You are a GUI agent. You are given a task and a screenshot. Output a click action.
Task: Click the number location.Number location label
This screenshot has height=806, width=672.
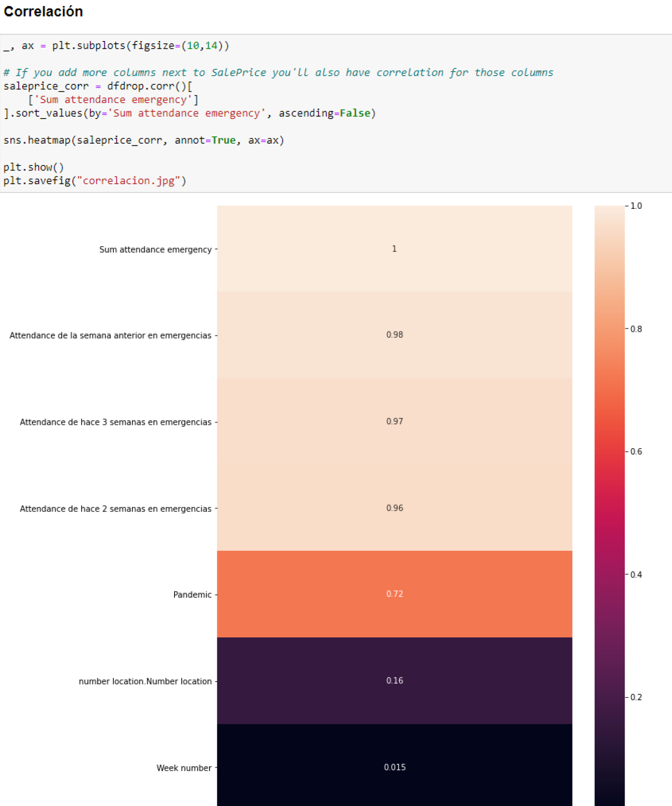[x=145, y=681]
